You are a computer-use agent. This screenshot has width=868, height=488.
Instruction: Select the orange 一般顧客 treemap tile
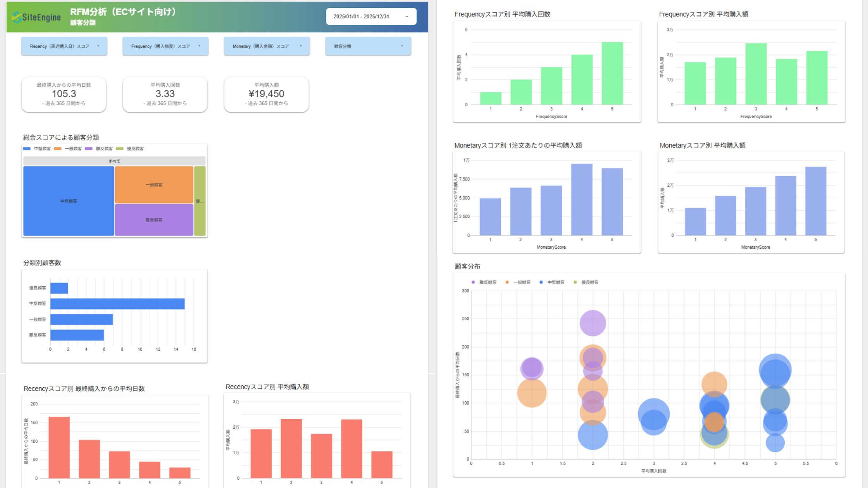pyautogui.click(x=154, y=185)
